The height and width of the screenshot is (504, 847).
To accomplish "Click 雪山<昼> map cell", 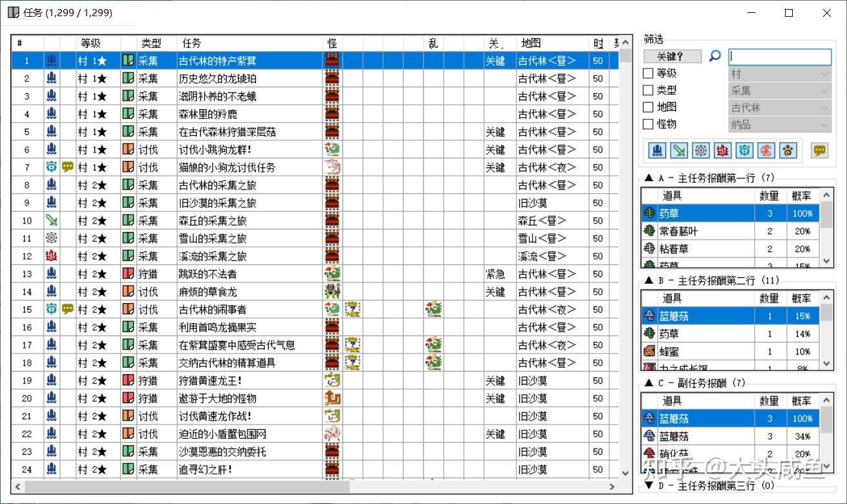I will pyautogui.click(x=552, y=238).
